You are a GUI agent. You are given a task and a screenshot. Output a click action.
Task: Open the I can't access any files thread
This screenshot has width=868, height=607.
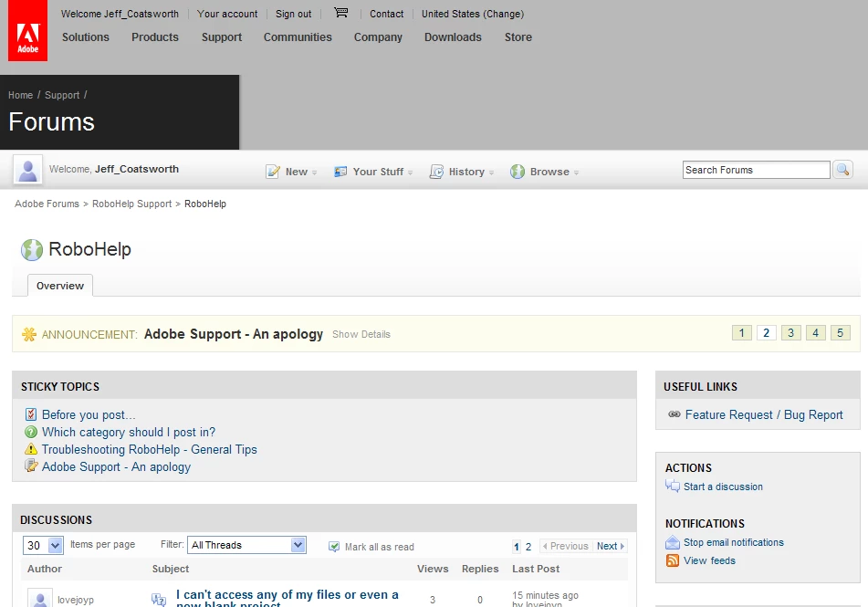288,598
